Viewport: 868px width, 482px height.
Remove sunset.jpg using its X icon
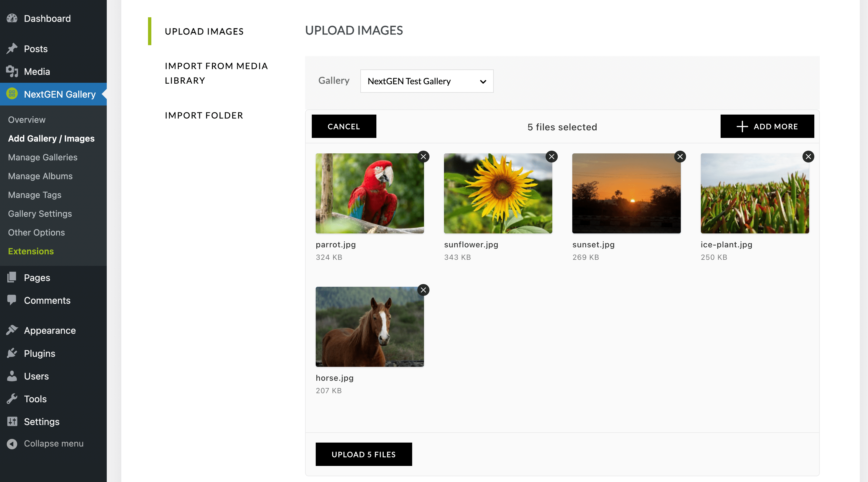(x=680, y=157)
